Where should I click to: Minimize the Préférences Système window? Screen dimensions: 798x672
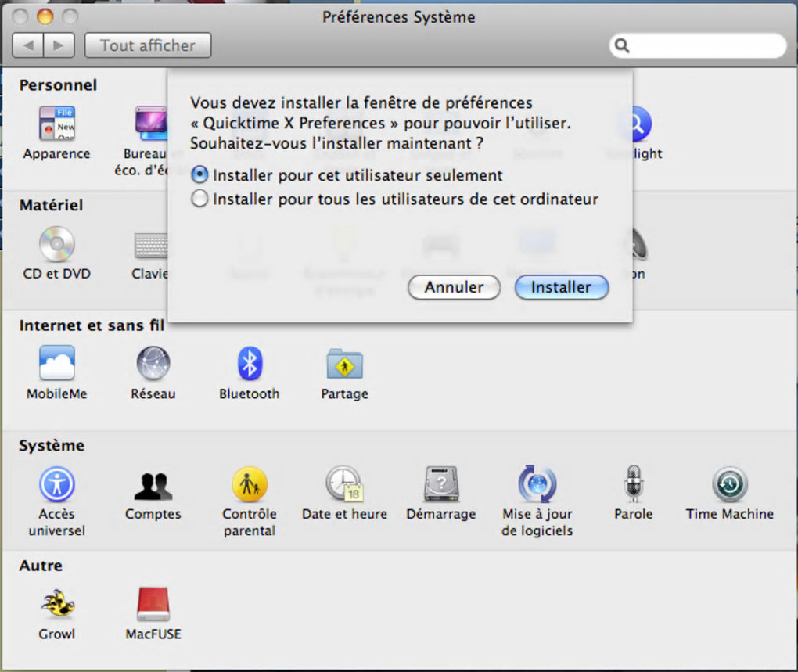coord(45,16)
